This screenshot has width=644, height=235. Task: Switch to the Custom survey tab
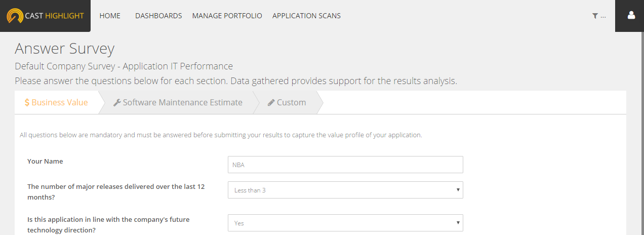click(291, 102)
